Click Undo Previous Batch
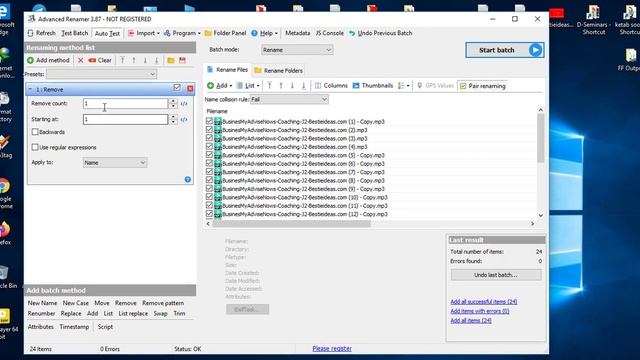The image size is (640, 360). click(x=380, y=33)
